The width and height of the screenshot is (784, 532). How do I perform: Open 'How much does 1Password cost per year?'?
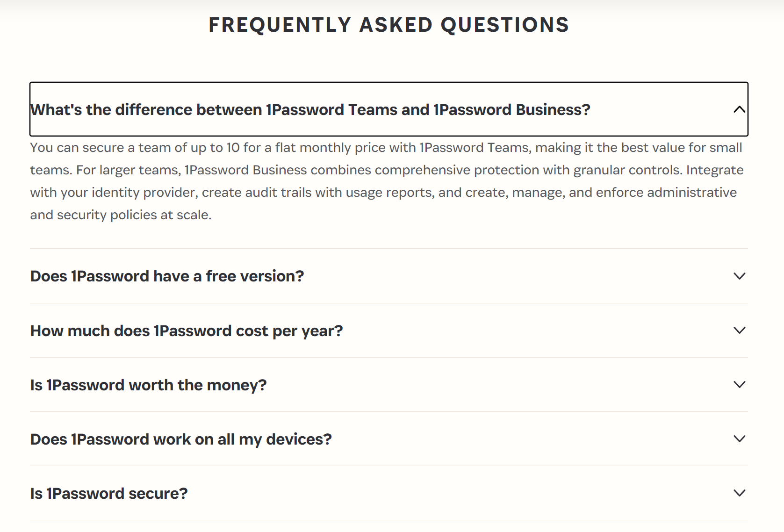tap(187, 331)
